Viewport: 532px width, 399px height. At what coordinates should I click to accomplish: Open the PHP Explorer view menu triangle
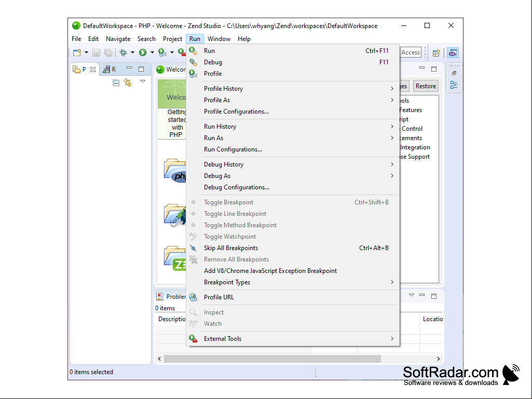click(143, 81)
